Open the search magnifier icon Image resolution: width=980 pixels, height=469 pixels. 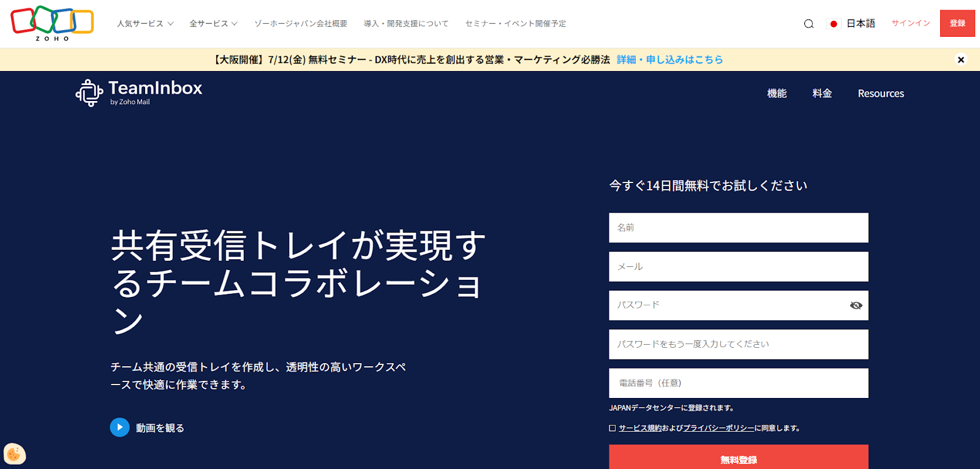pos(809,24)
